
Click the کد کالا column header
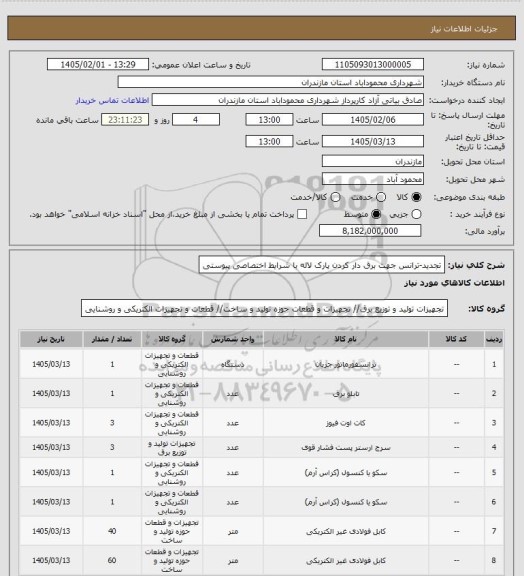(456, 339)
